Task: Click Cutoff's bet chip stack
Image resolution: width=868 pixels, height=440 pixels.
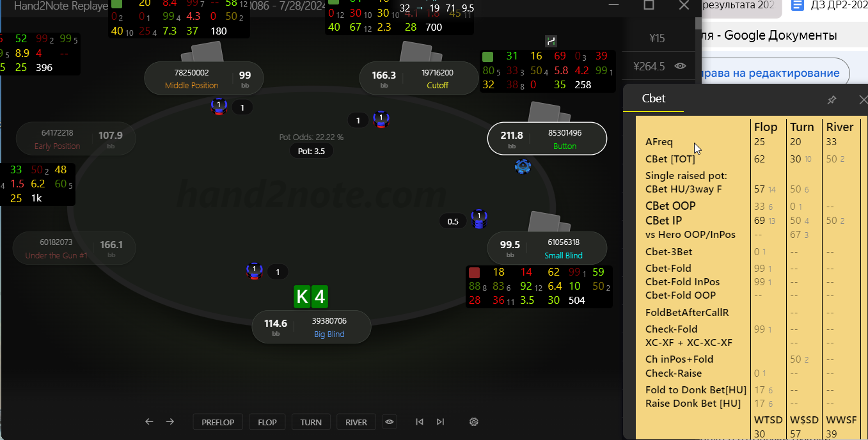Action: 381,118
